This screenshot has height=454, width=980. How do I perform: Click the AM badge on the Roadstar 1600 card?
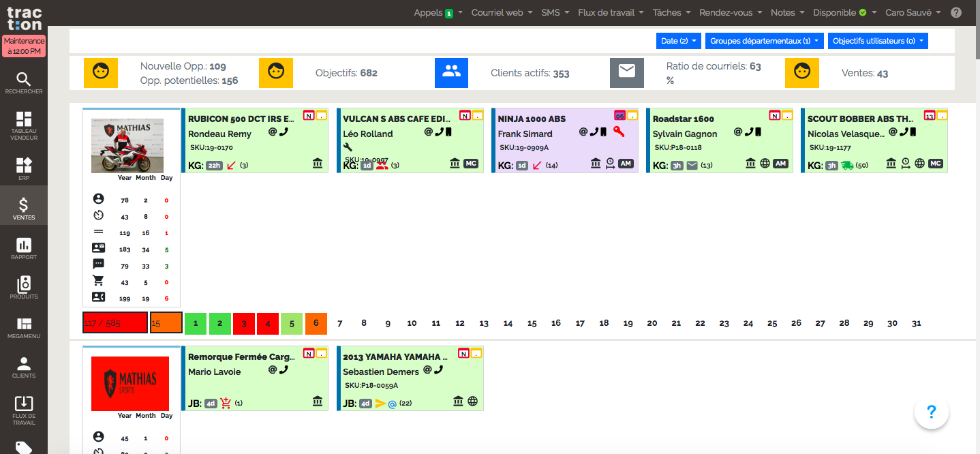781,164
